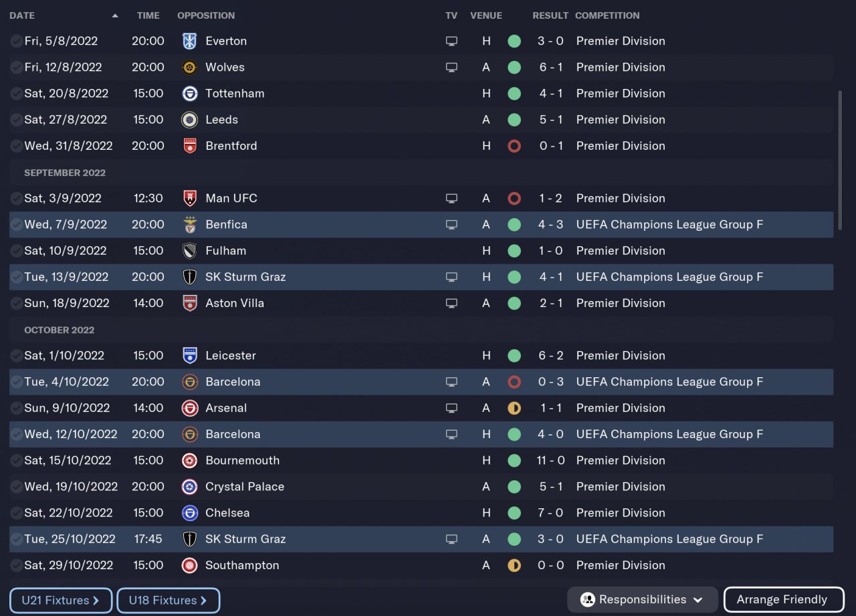Sort by the Competition column header
Screen dimensions: 856x616
click(x=607, y=15)
